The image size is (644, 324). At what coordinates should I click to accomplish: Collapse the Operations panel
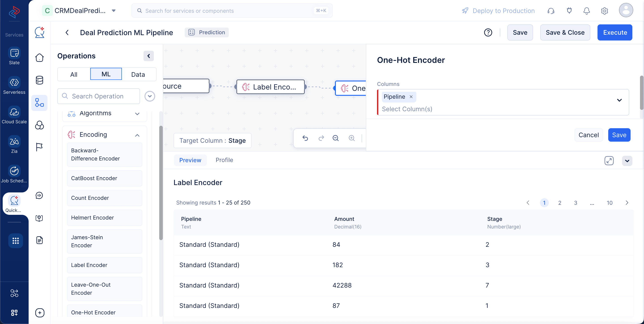[148, 56]
